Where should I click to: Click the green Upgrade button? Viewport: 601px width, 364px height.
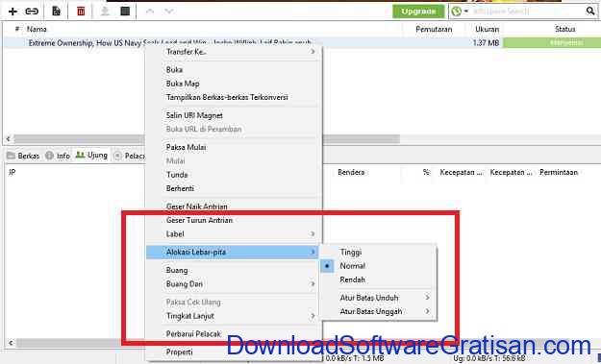pyautogui.click(x=418, y=12)
